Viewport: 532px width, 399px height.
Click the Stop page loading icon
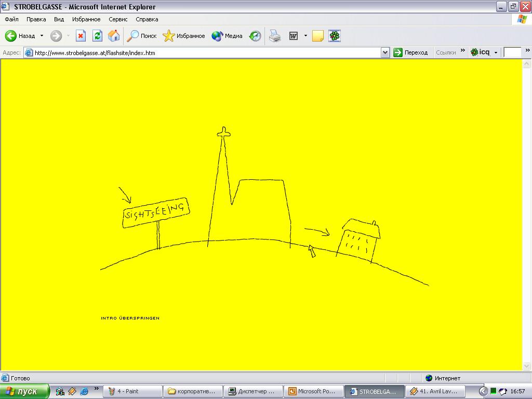(x=81, y=36)
